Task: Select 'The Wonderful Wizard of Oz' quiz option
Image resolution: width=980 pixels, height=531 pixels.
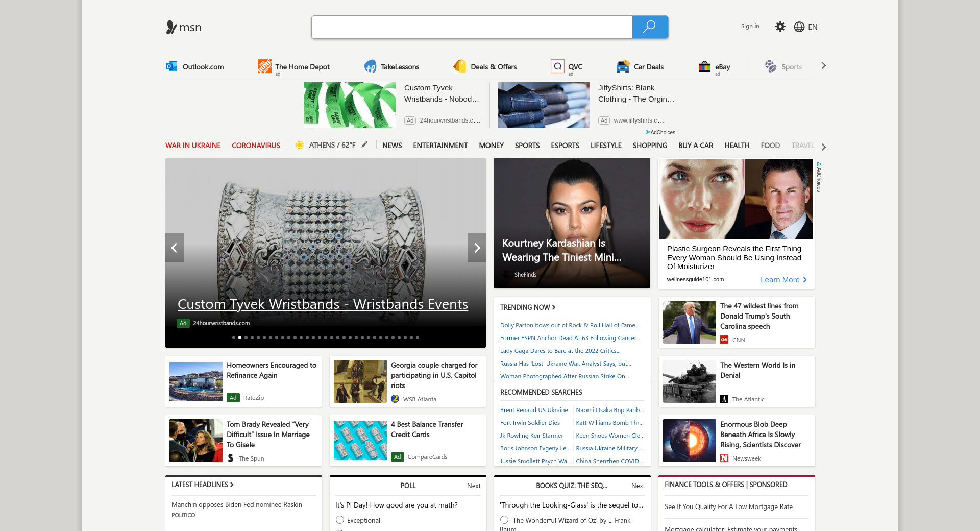Action: (504, 520)
